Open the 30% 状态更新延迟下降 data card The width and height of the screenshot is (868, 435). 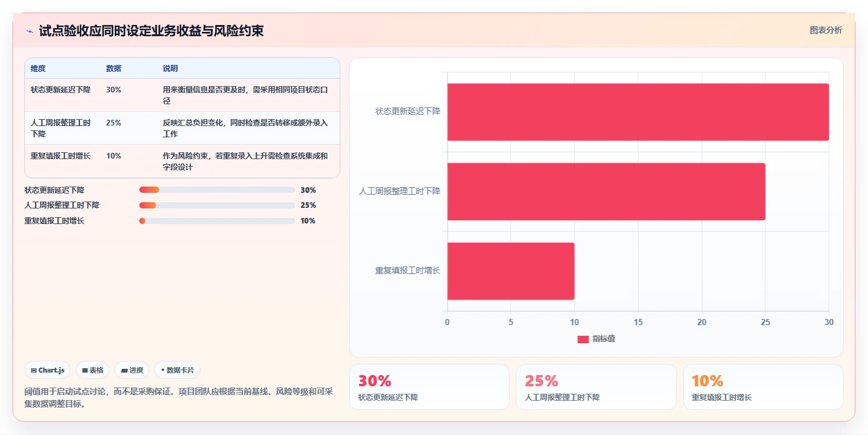click(x=429, y=387)
